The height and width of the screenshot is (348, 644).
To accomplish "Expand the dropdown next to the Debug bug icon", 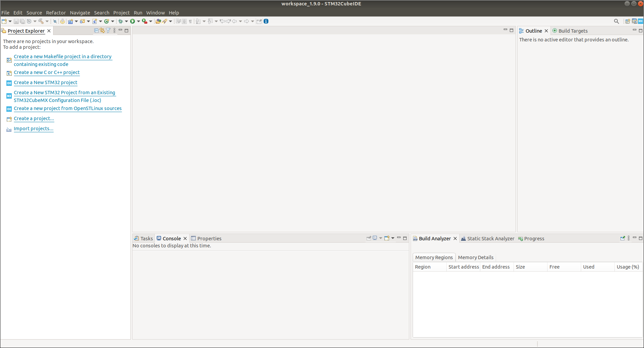I will (126, 21).
